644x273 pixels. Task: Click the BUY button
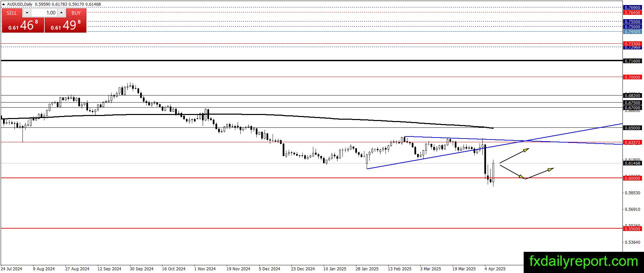(x=76, y=13)
